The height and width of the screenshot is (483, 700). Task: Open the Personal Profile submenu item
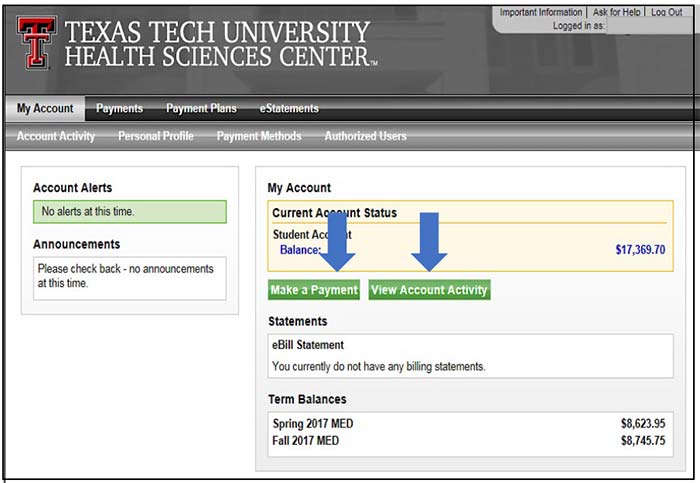[156, 136]
